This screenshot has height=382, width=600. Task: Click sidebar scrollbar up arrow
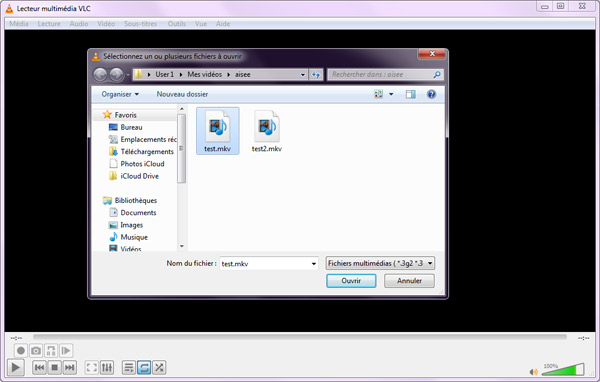pyautogui.click(x=182, y=109)
